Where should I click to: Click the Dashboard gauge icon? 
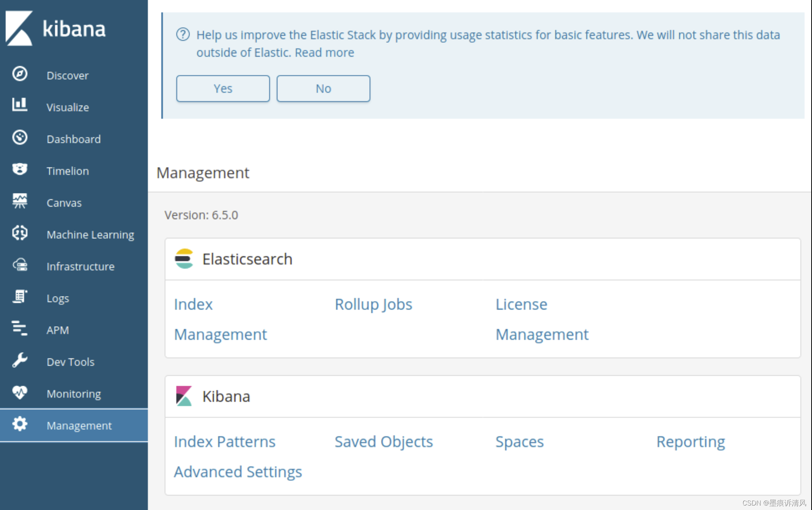coord(20,138)
